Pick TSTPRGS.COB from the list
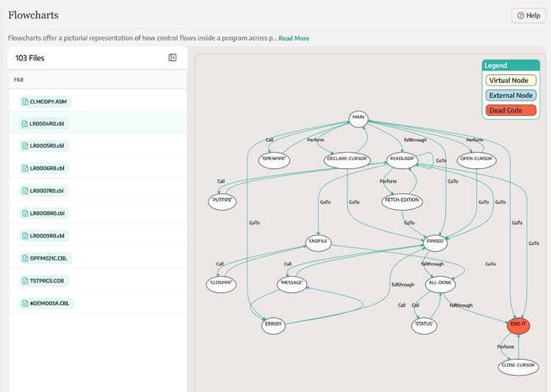This screenshot has width=551, height=392. click(43, 280)
